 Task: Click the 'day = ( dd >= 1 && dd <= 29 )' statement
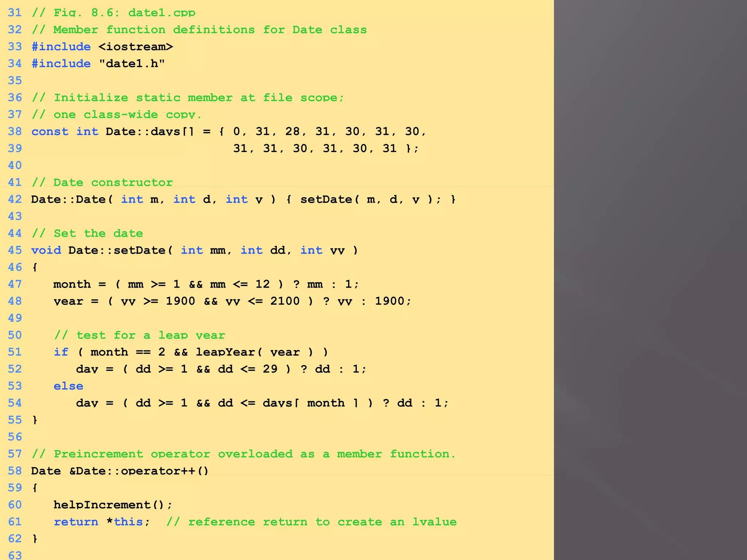point(221,369)
